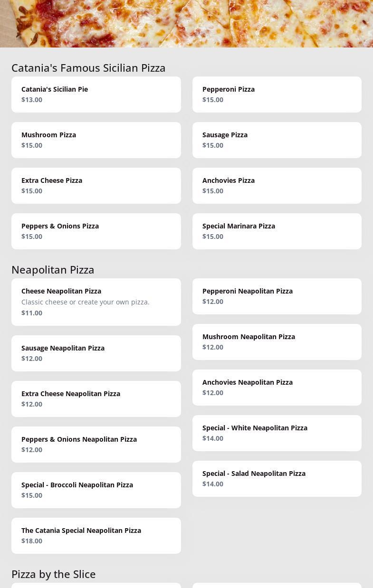
Task: Open the Catania's Sicilian Pie item
Action: pyautogui.click(x=96, y=95)
